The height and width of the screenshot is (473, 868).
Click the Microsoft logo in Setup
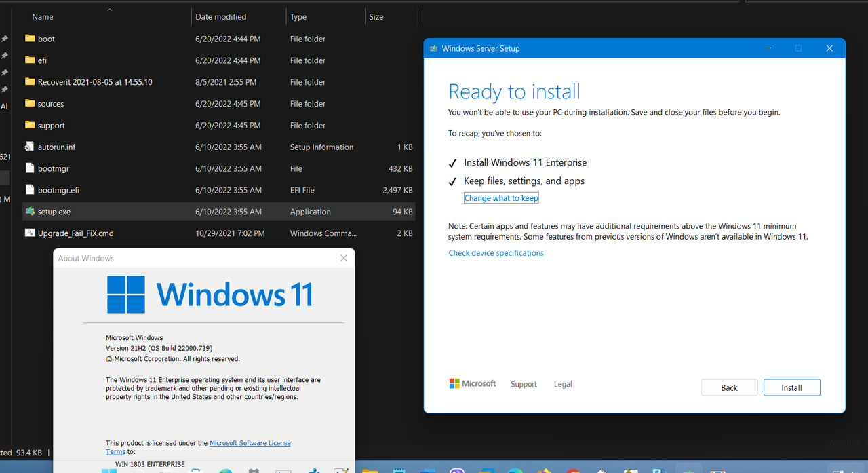click(x=473, y=383)
